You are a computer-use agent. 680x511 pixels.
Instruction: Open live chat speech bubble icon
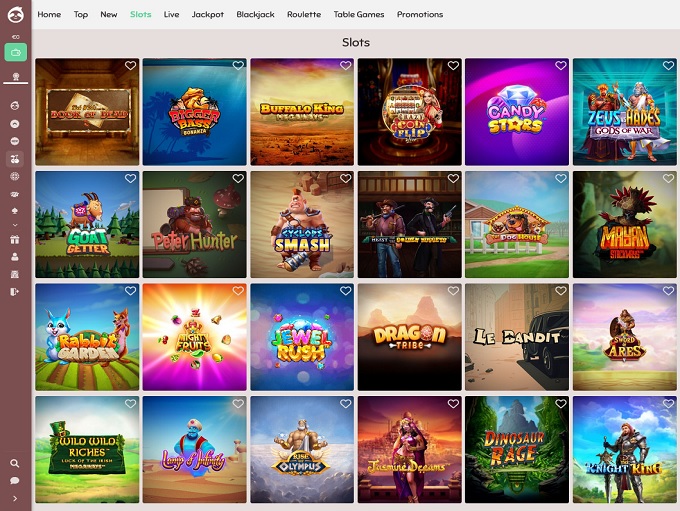15,481
